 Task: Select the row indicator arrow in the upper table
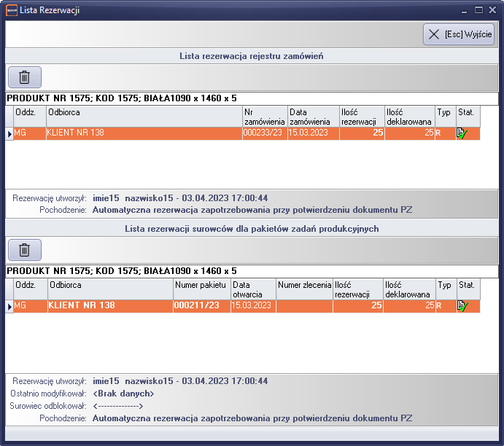point(9,133)
